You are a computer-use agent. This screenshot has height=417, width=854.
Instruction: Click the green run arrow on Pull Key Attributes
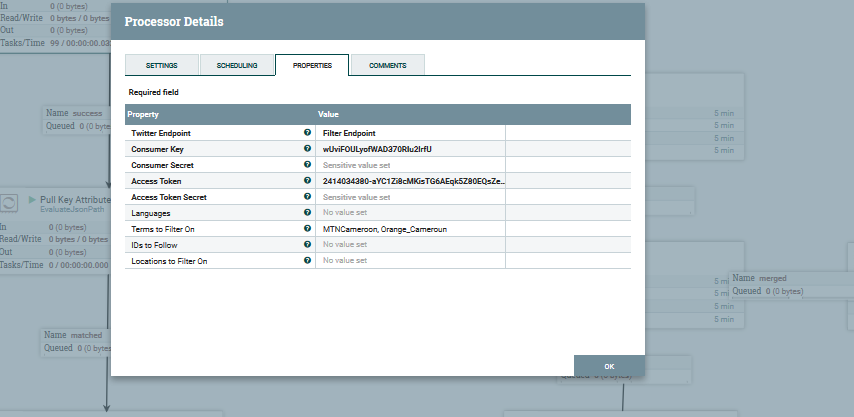click(32, 200)
